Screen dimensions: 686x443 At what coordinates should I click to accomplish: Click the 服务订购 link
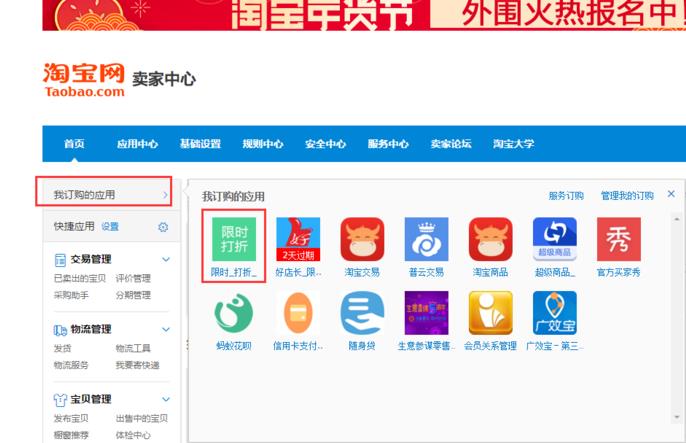pos(566,196)
